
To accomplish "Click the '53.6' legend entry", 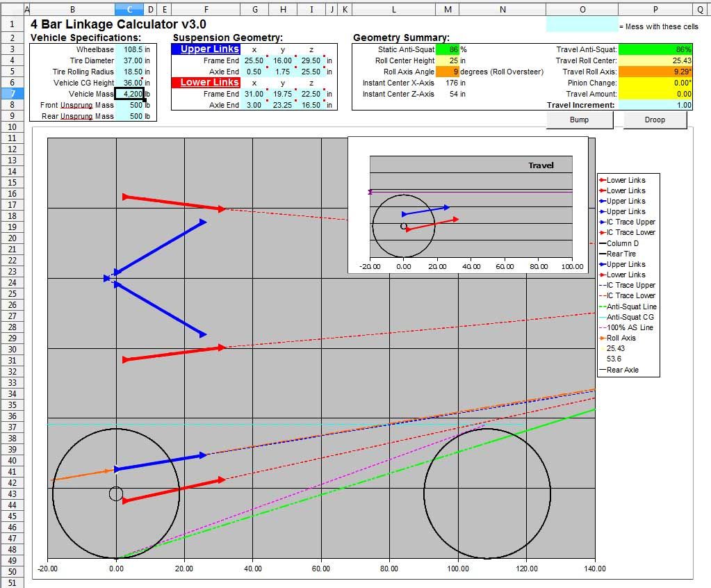I will tap(614, 359).
